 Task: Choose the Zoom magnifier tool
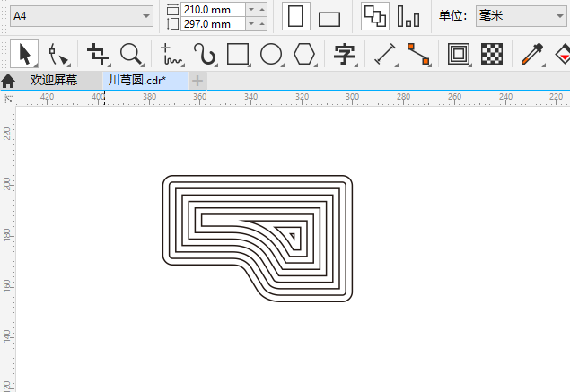[131, 54]
